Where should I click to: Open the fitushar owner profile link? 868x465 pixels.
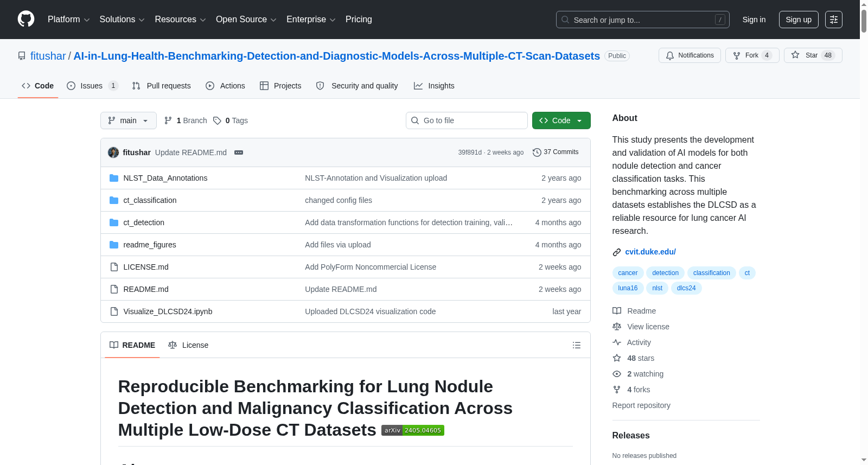pos(48,56)
